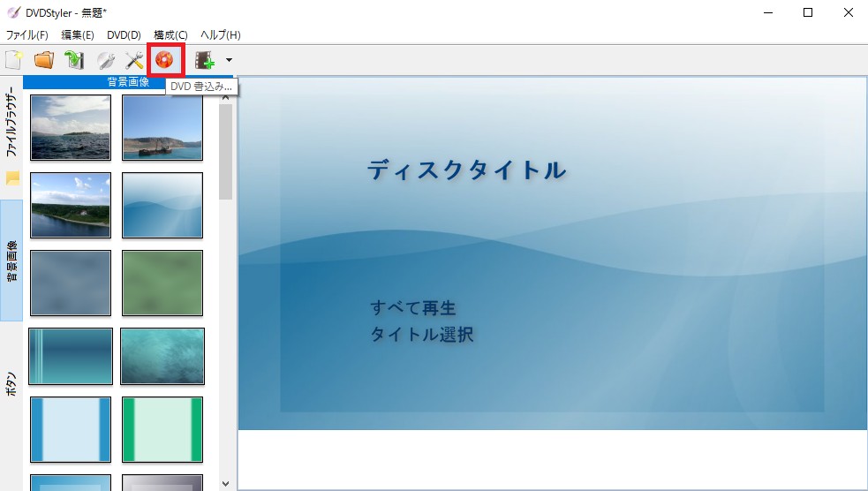Open DVD options wrench icon

click(105, 60)
